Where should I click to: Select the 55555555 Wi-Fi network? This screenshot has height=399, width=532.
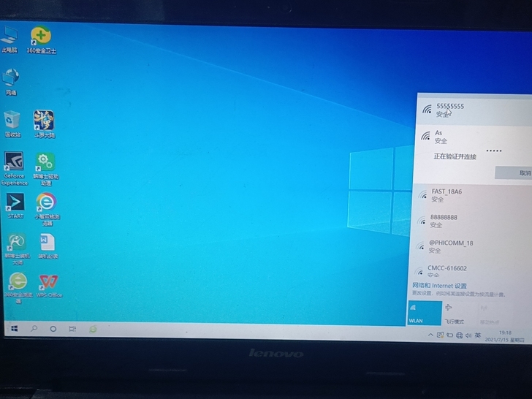[x=474, y=110]
